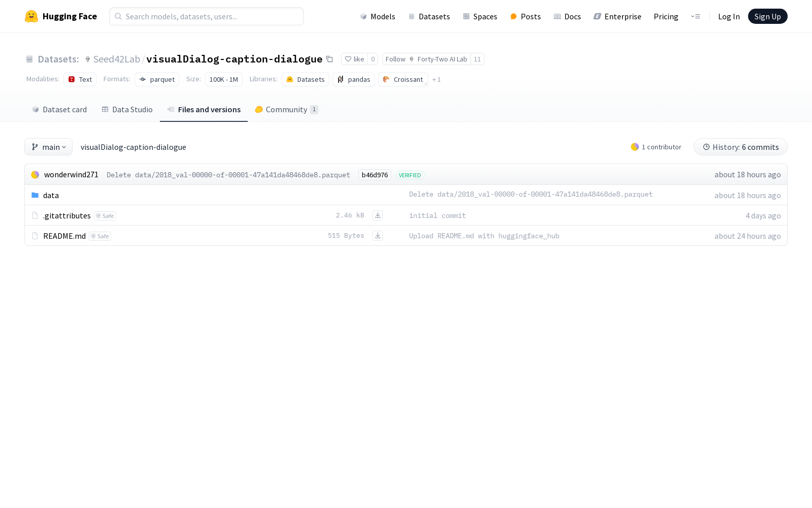812x508 pixels.
Task: Open the data folder
Action: 51,195
